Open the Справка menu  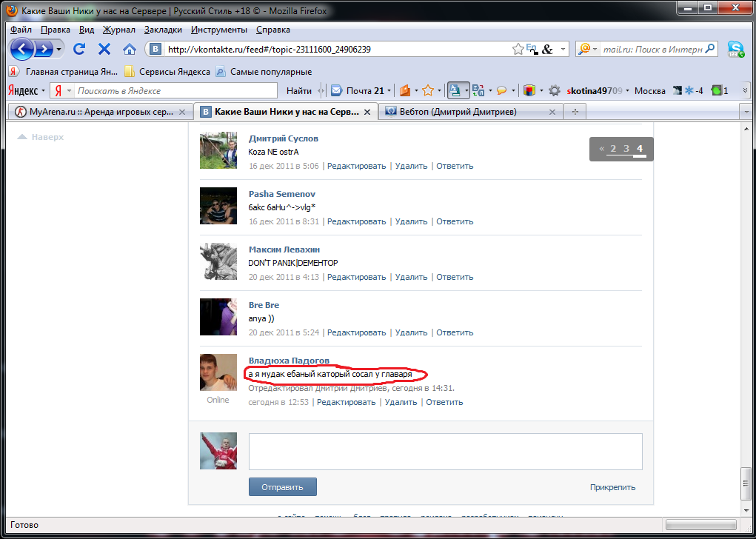(x=273, y=30)
